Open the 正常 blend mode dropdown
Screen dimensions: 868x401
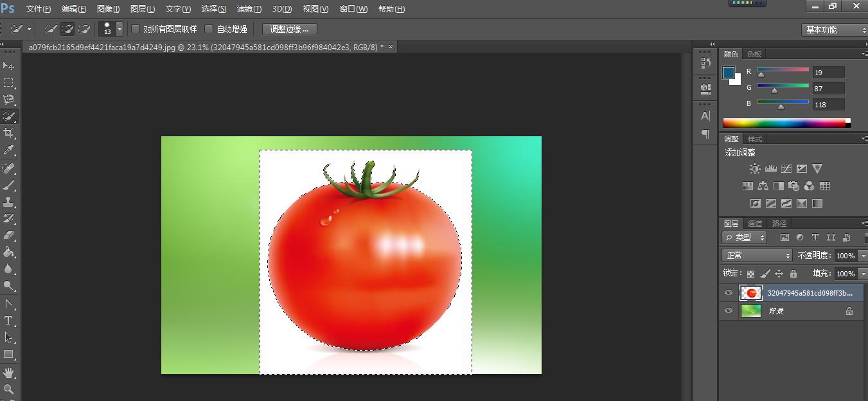coord(757,256)
